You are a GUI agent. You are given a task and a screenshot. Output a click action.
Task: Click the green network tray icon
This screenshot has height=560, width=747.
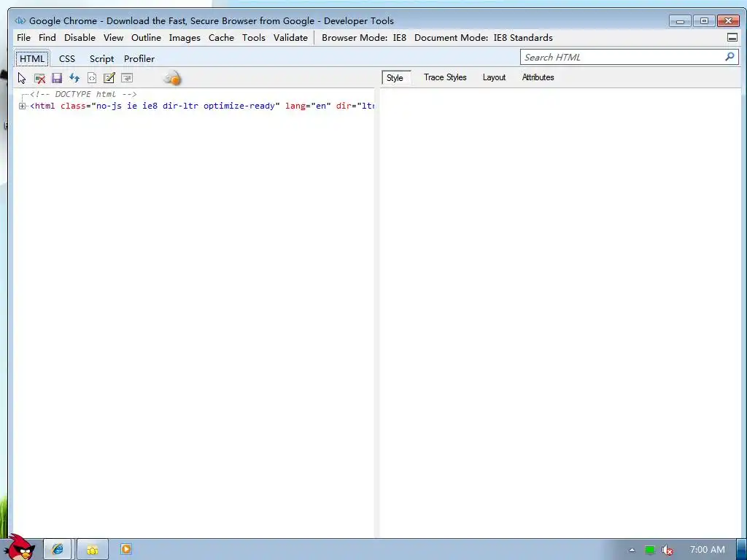pyautogui.click(x=650, y=550)
